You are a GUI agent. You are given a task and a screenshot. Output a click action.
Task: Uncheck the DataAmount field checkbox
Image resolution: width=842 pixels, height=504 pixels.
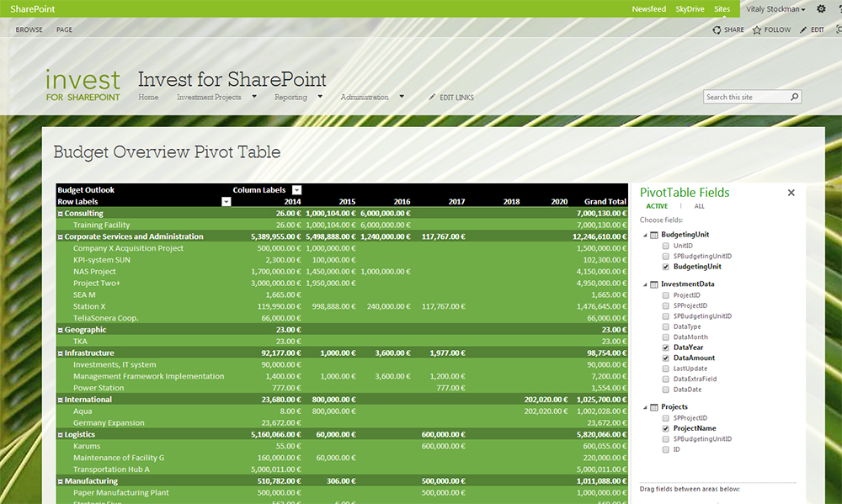[666, 358]
